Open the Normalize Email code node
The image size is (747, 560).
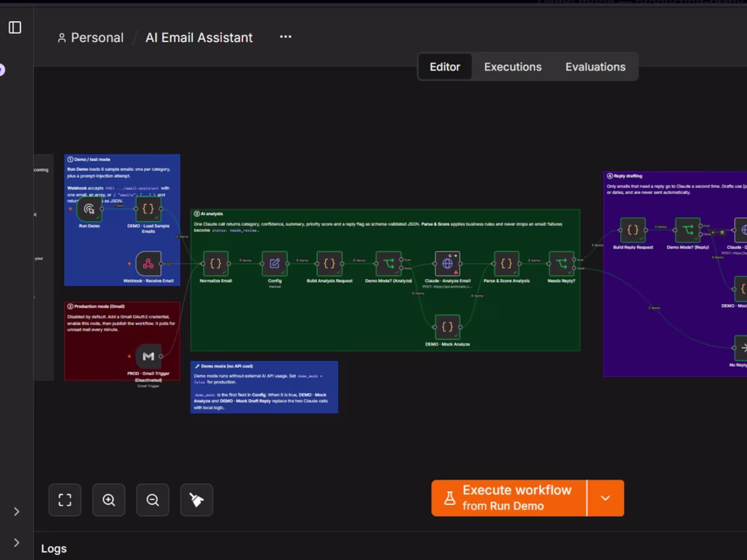215,264
